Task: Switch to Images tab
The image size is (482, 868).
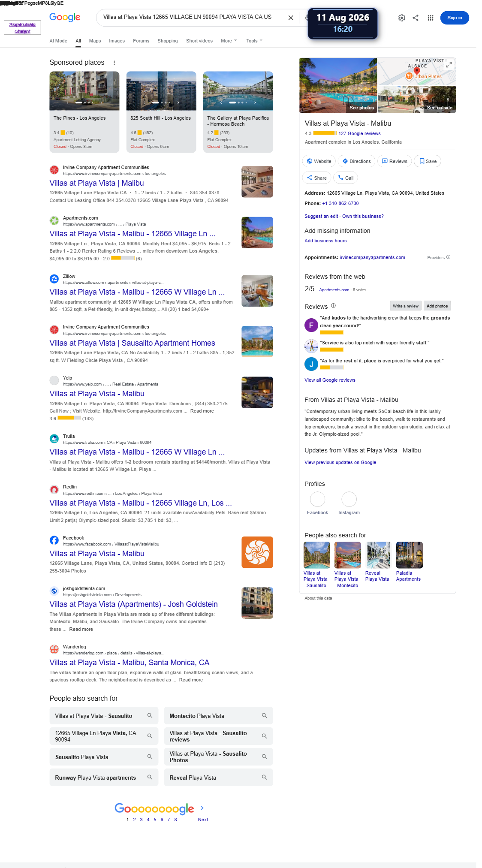Action: click(117, 41)
